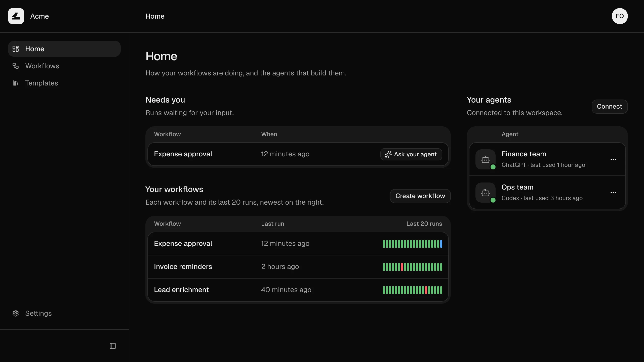This screenshot has width=644, height=362.
Task: Click the sparkle icon in Ask your agent
Action: click(388, 154)
